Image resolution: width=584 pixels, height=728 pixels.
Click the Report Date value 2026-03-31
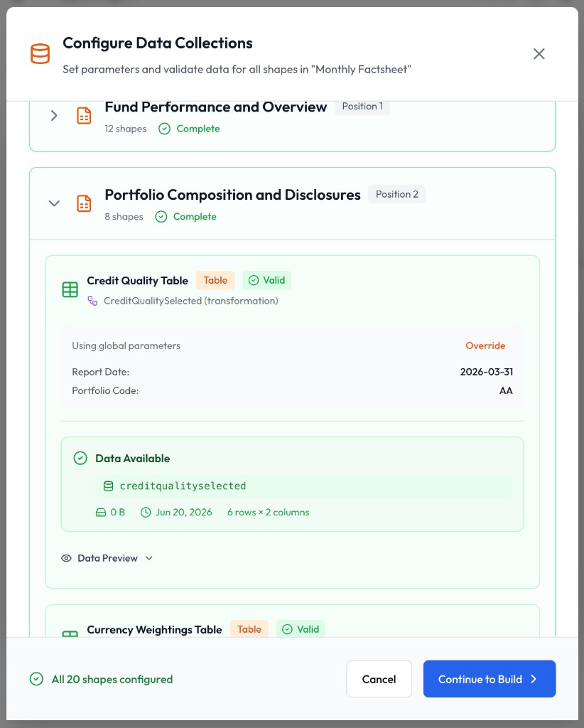click(486, 372)
